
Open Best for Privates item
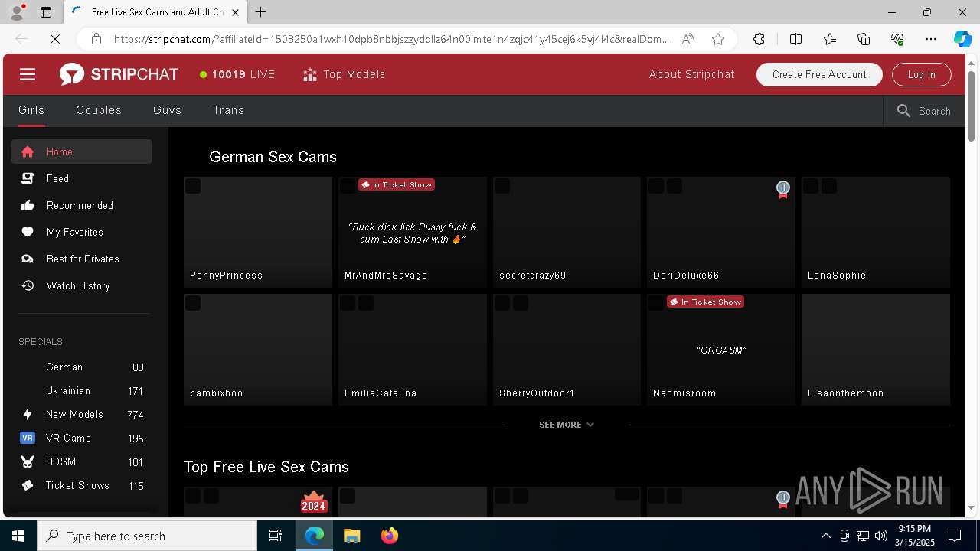pos(81,259)
